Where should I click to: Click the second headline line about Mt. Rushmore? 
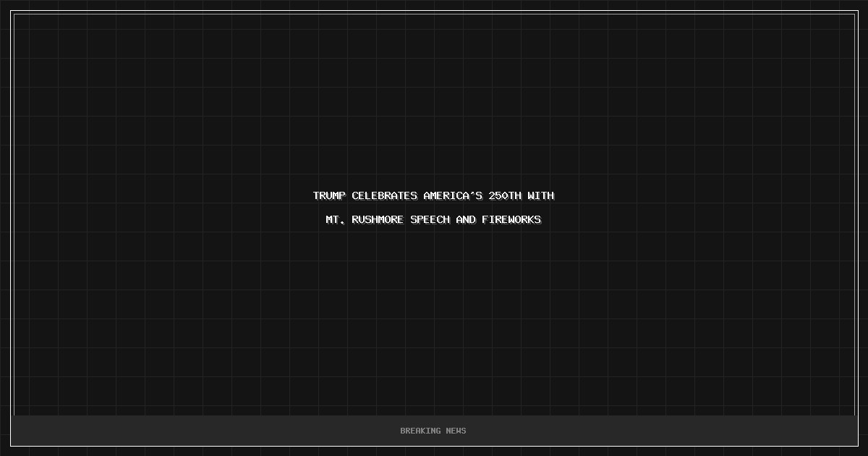[x=434, y=219]
